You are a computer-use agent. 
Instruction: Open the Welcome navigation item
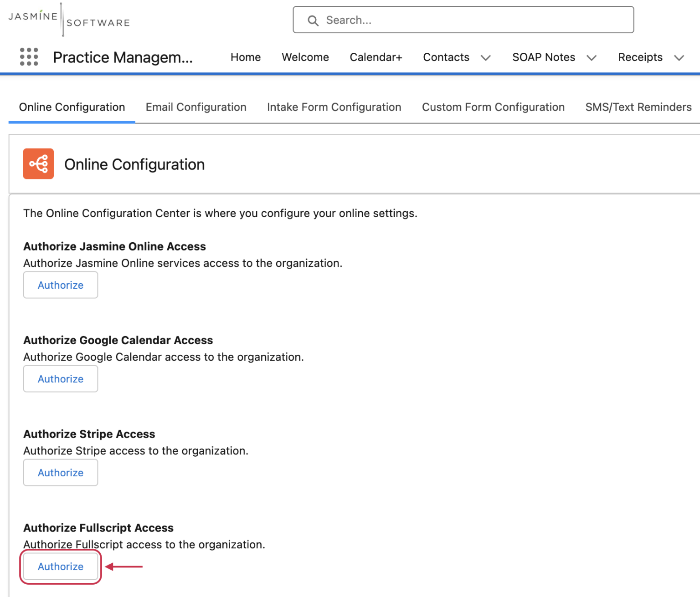[305, 57]
